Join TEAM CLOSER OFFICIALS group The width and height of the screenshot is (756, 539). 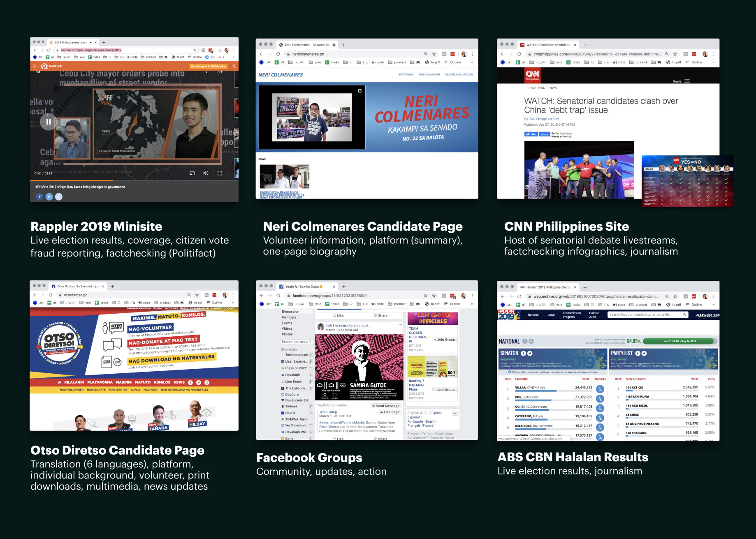click(445, 340)
